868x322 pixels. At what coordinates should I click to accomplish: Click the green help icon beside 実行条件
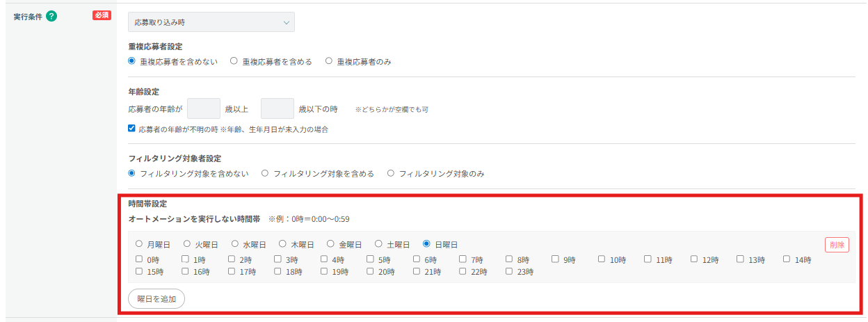[51, 16]
